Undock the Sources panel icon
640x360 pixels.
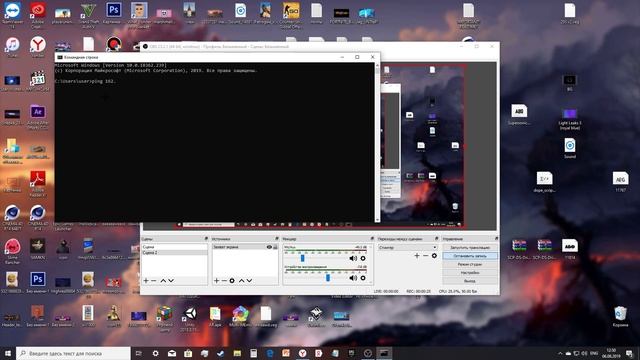(x=277, y=239)
